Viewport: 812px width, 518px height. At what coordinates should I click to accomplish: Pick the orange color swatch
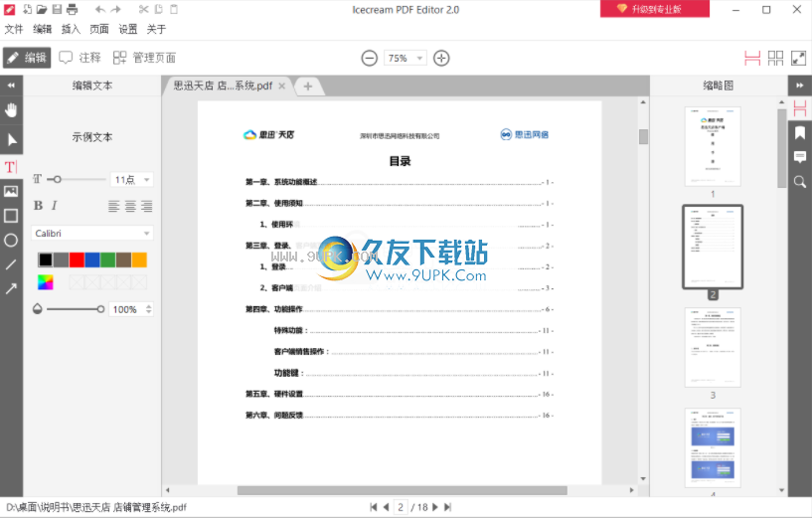139,259
